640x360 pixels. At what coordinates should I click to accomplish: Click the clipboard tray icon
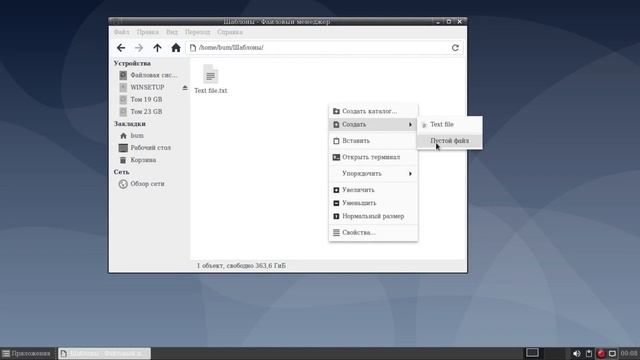589,353
